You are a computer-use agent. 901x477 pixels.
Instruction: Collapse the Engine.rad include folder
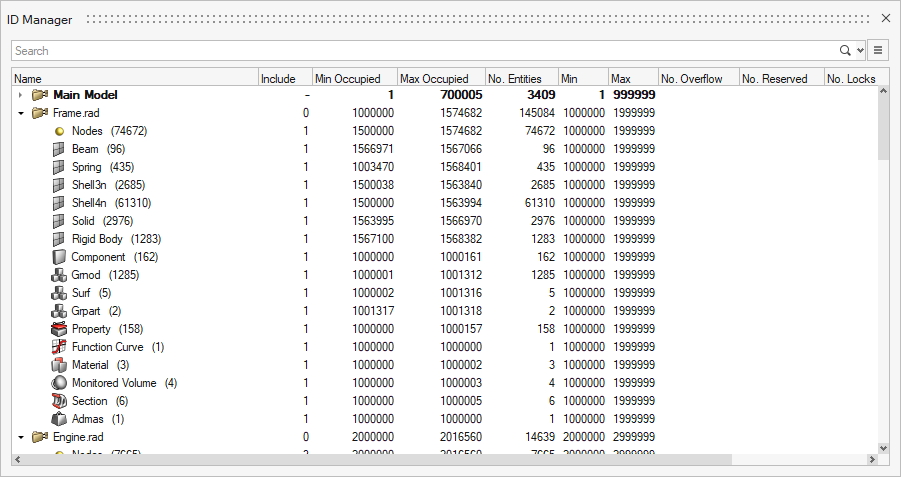[x=20, y=437]
